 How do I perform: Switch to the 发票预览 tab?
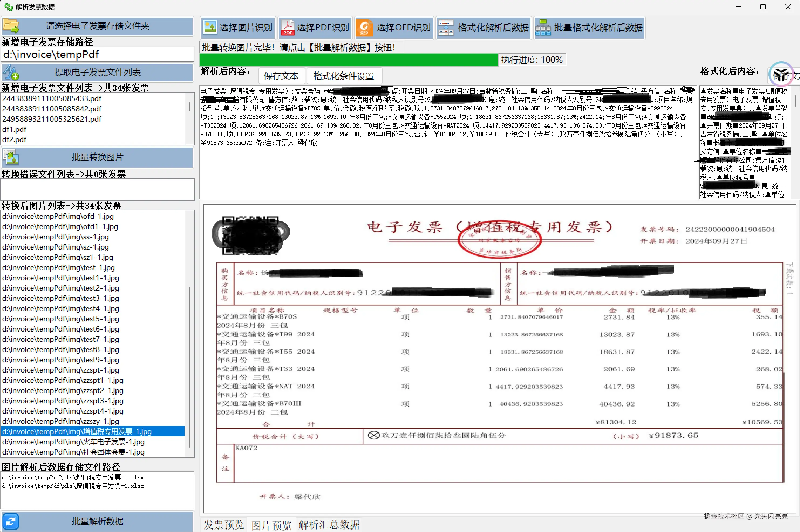[224, 524]
